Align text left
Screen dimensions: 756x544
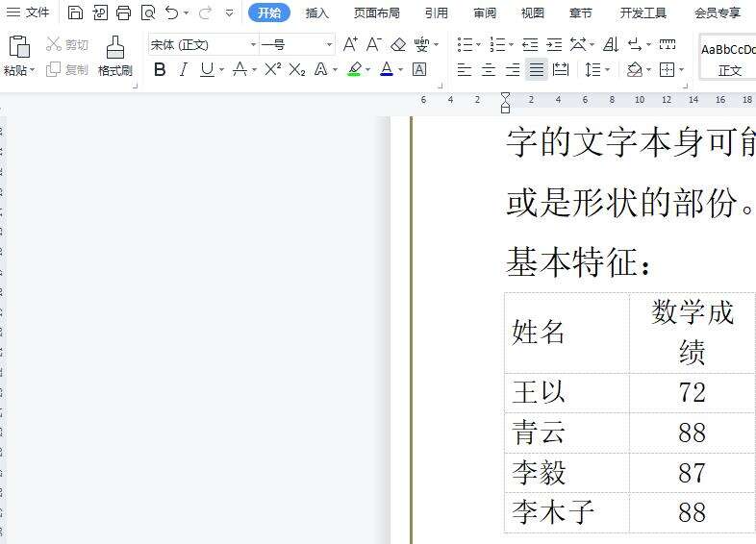pyautogui.click(x=464, y=70)
